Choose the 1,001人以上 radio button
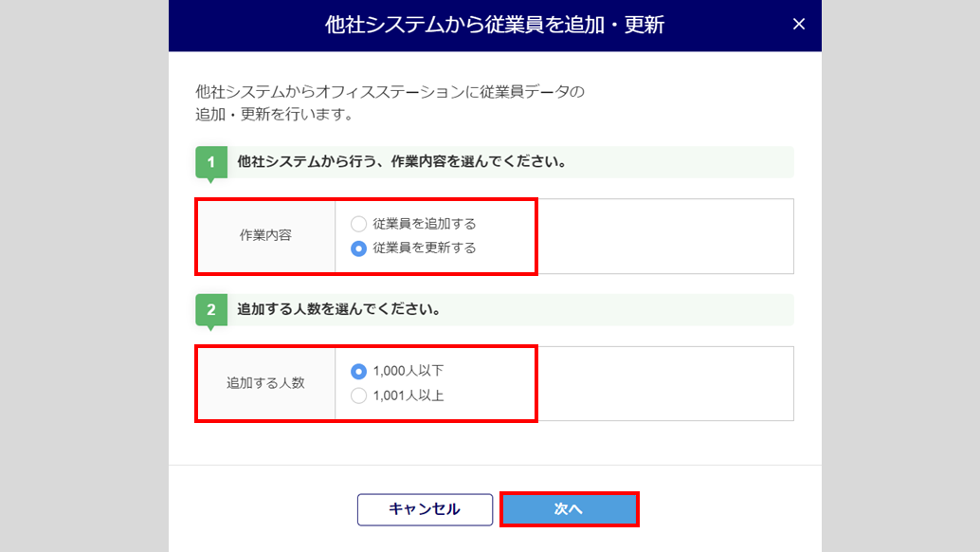Screen dimensions: 980x552 358,396
